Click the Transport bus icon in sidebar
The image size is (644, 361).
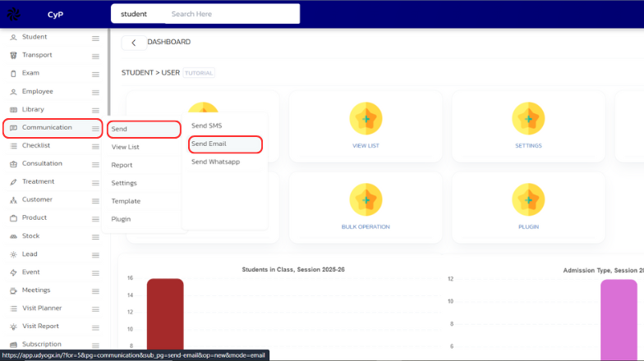pos(13,55)
